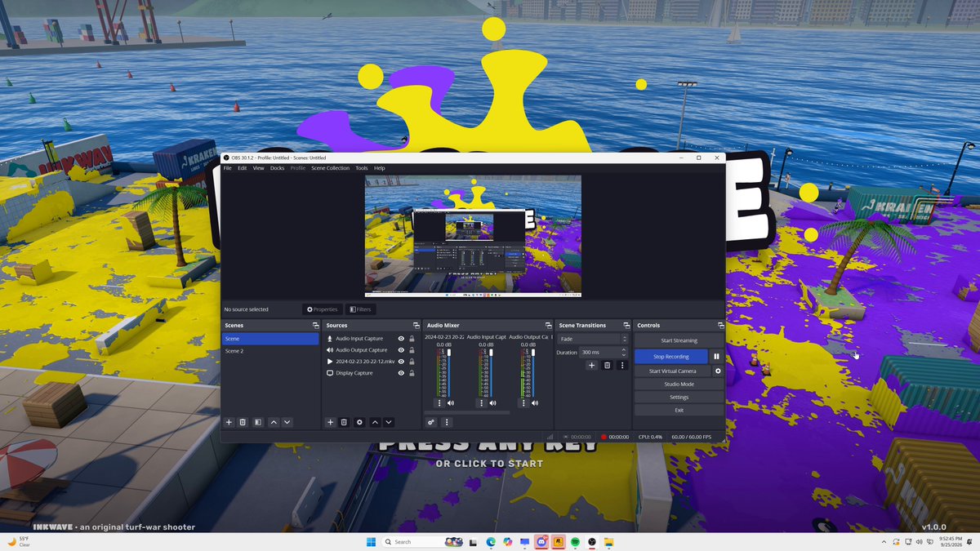Add a new source with the plus icon
Screen dimensions: 980x551
click(x=330, y=422)
